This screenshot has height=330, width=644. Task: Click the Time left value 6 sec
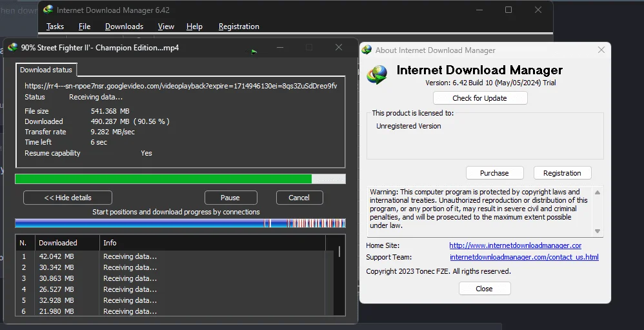tap(99, 142)
